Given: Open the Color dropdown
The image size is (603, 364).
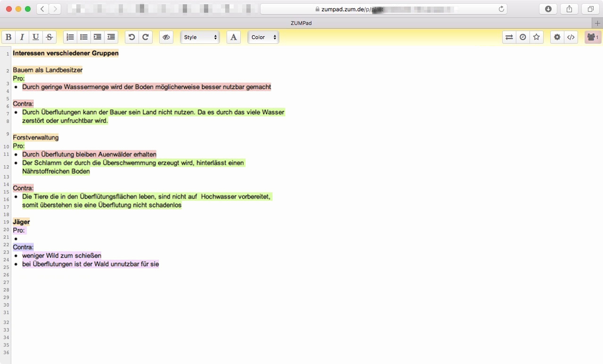Looking at the screenshot, I should pos(263,37).
